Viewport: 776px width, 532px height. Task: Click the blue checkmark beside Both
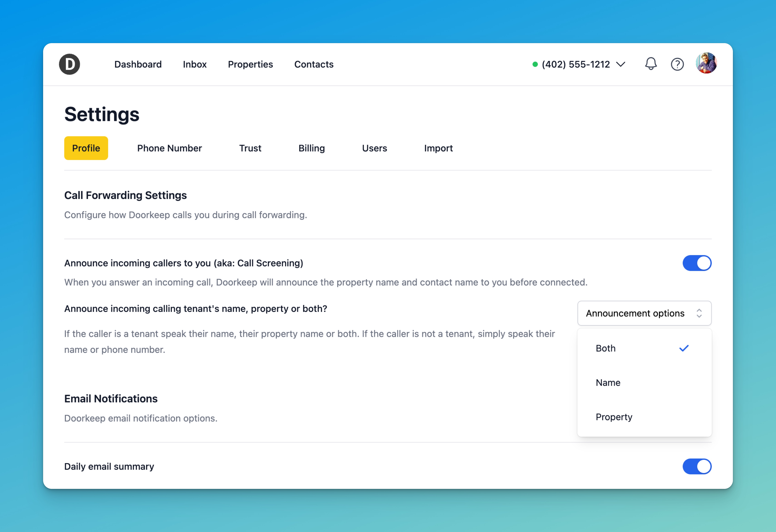684,348
